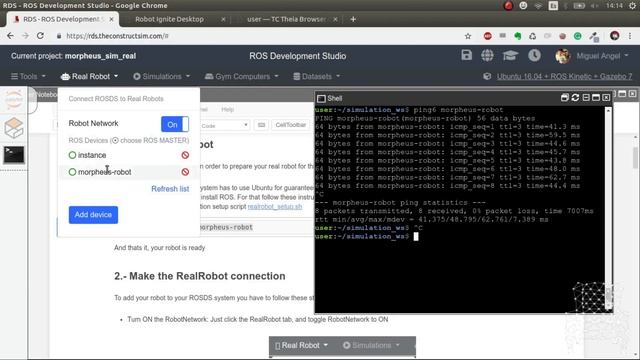Click the Adblock extension icon
This screenshot has width=640, height=360.
pos(487,36)
